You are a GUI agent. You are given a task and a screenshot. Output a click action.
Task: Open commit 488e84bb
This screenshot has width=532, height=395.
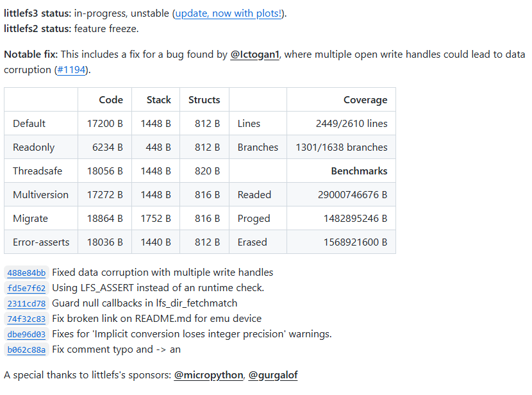click(x=26, y=273)
